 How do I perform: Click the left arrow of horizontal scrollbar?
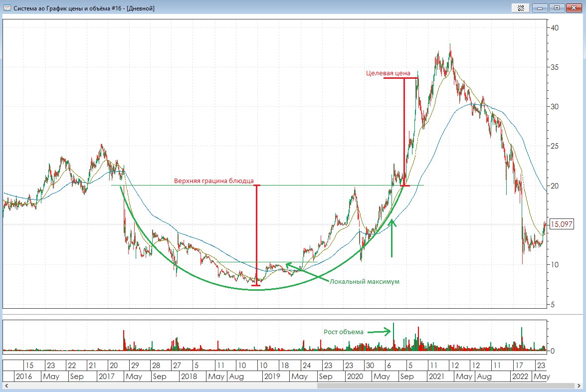[6, 386]
